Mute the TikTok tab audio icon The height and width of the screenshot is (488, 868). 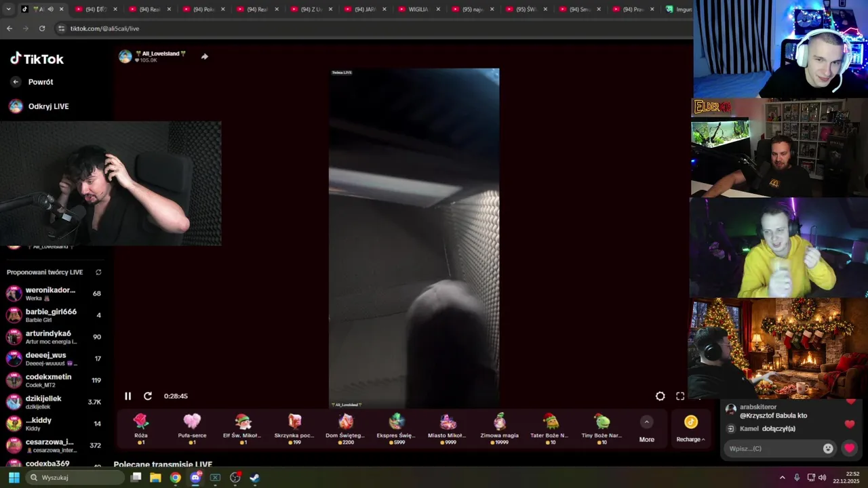coord(50,9)
